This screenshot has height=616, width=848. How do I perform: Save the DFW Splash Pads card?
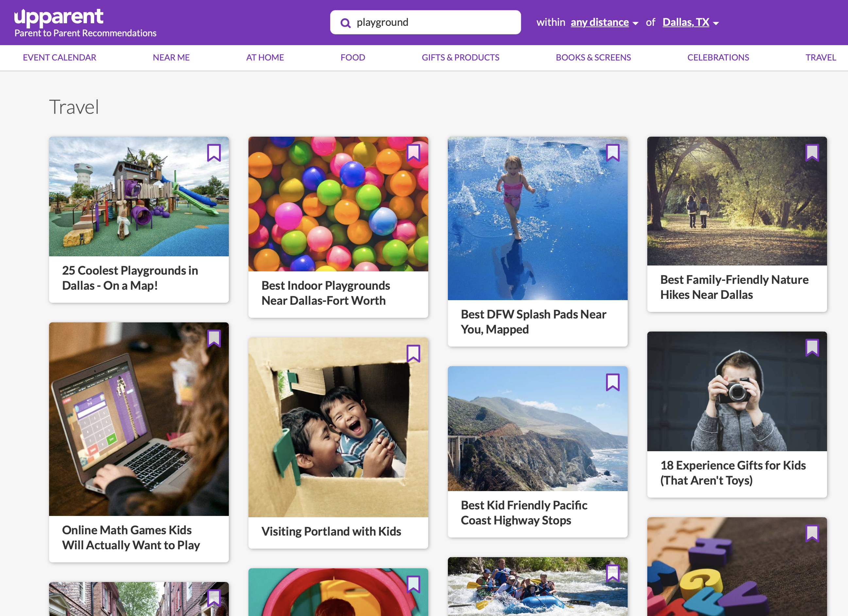tap(612, 153)
